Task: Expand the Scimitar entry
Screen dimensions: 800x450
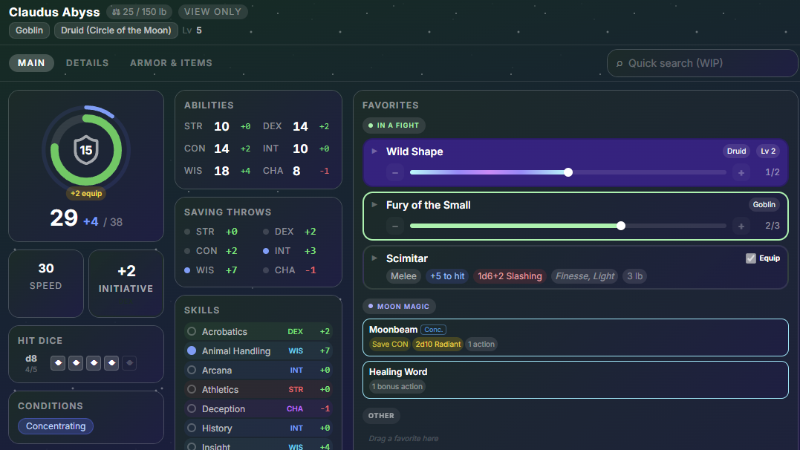Action: 374,258
